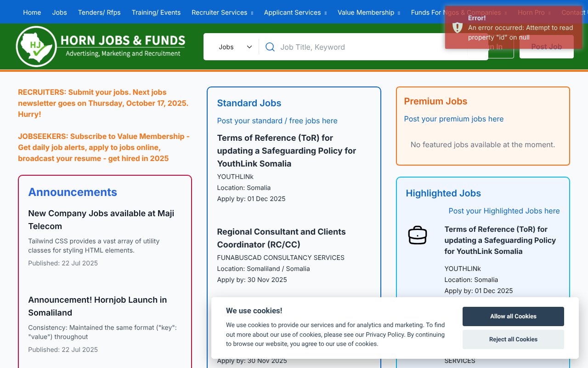Click the briefcase icon in Highlighted Jobs
588x368 pixels.
(418, 235)
